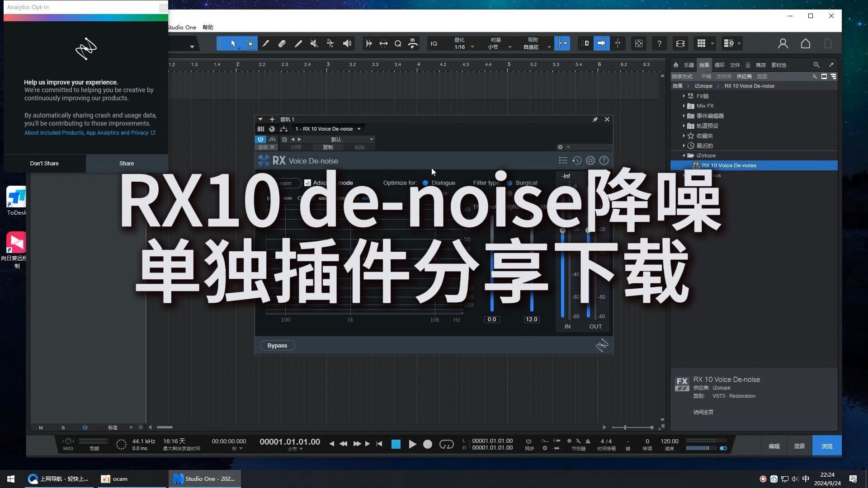
Task: Open the 编辑 editor button
Action: point(774,446)
